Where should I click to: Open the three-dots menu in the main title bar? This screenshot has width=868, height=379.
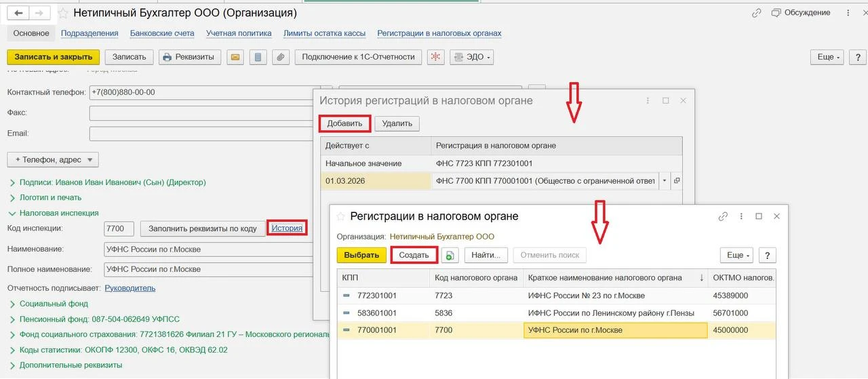coord(848,13)
